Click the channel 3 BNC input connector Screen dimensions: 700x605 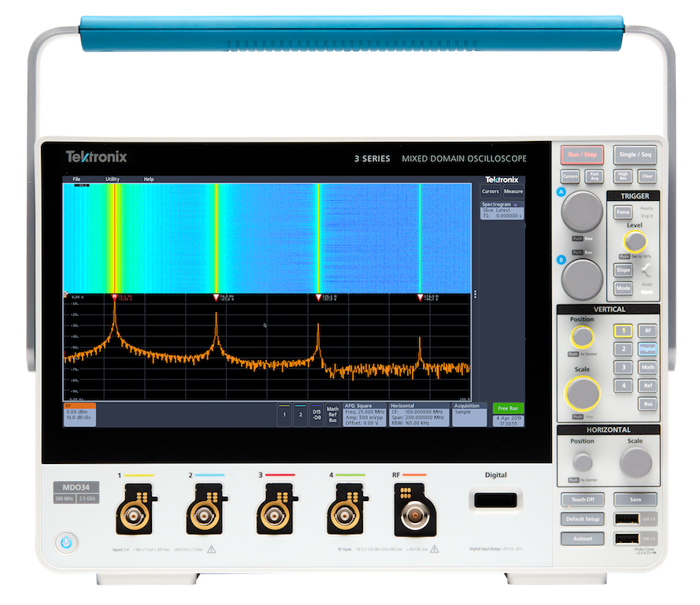pyautogui.click(x=274, y=515)
